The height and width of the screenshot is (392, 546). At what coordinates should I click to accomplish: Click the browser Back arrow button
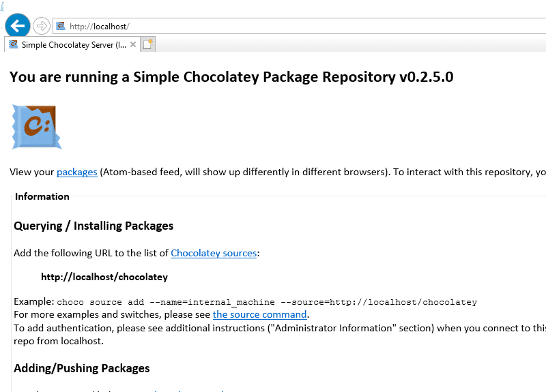pyautogui.click(x=17, y=26)
